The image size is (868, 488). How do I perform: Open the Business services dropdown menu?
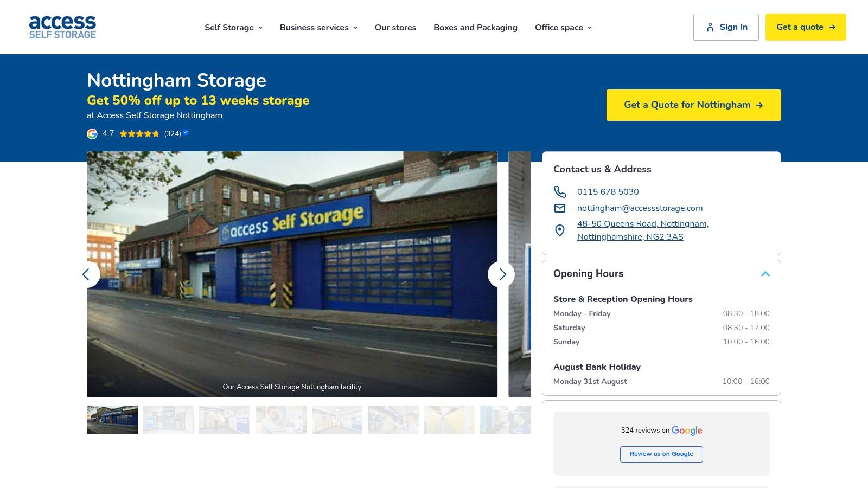[x=318, y=28]
